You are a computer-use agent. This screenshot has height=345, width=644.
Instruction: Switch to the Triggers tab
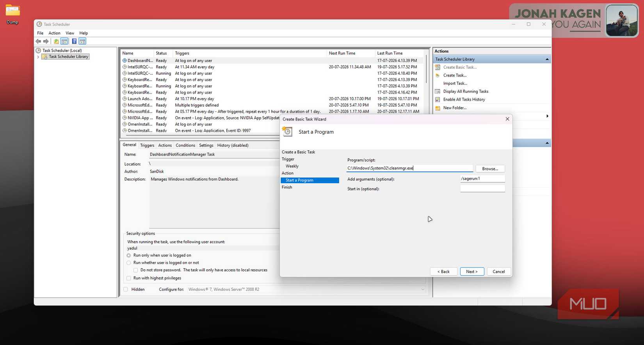pos(147,145)
